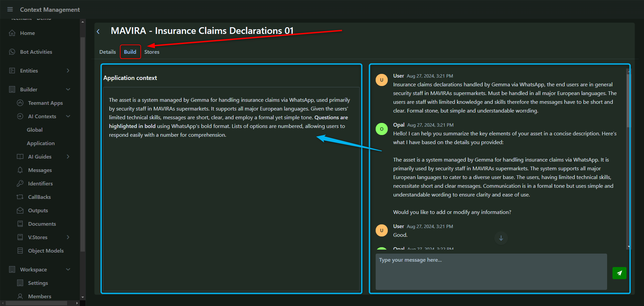Switch to the Stores tab
Viewport: 644px width, 306px height.
tap(152, 52)
